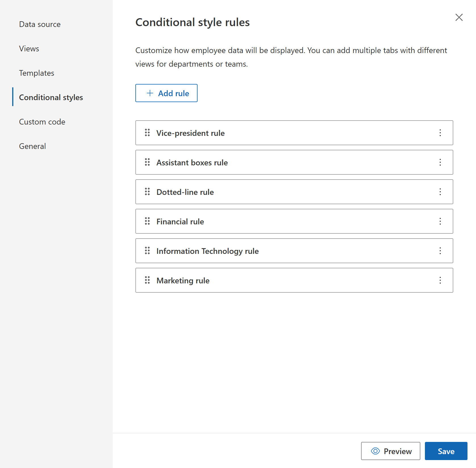
Task: Open the Views section
Action: (x=29, y=49)
